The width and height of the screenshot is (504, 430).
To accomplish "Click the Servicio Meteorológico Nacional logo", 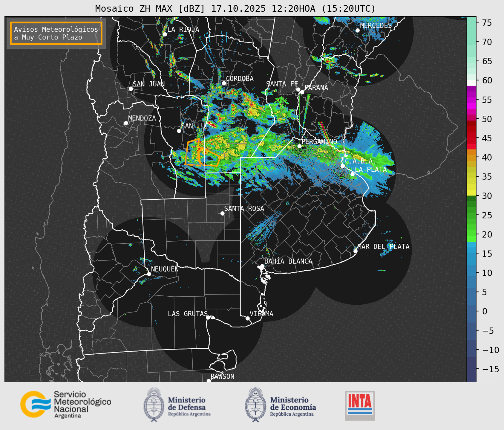I will [66, 404].
